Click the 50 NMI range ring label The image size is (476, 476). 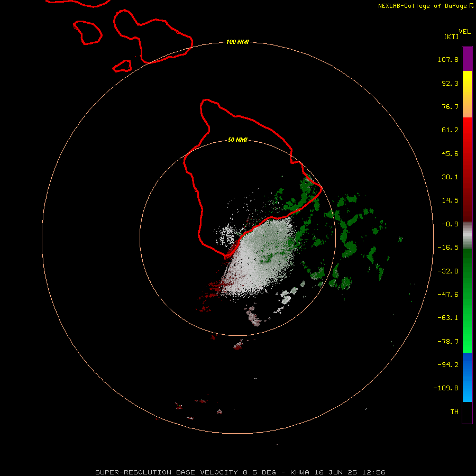coord(237,140)
